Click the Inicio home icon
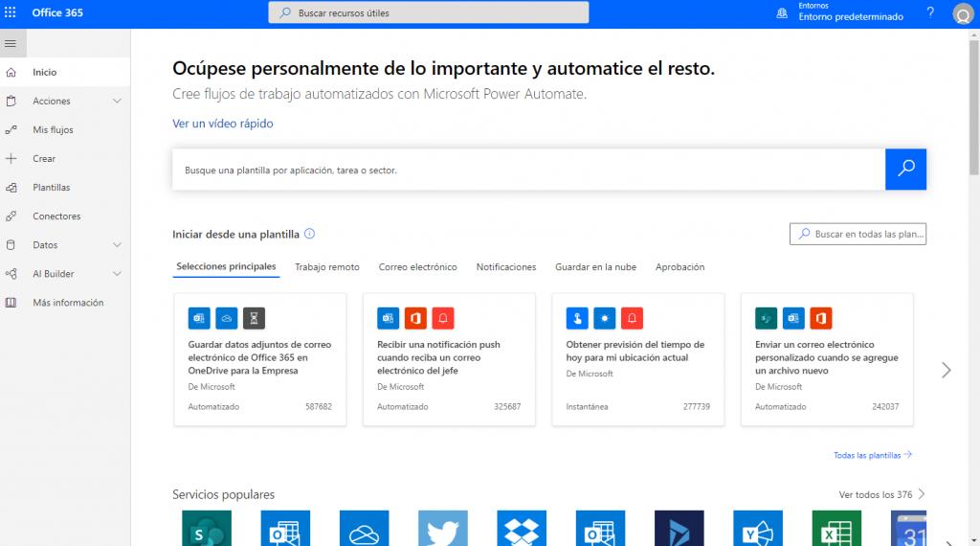This screenshot has width=980, height=546. tap(11, 73)
